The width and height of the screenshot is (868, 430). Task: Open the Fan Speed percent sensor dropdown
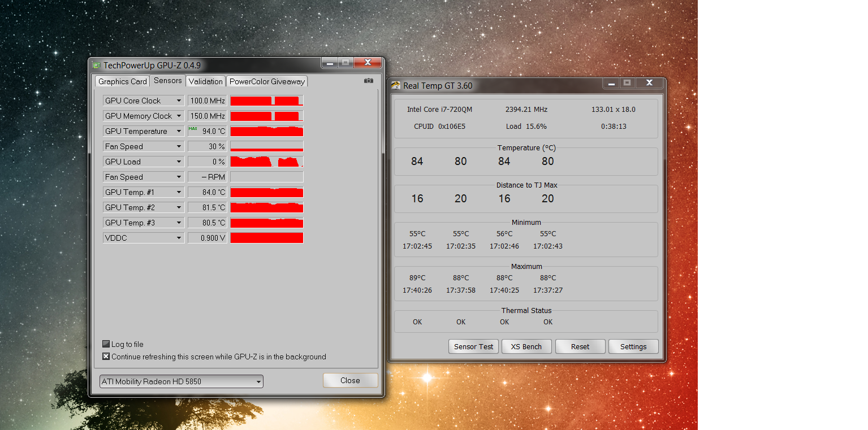pos(144,146)
